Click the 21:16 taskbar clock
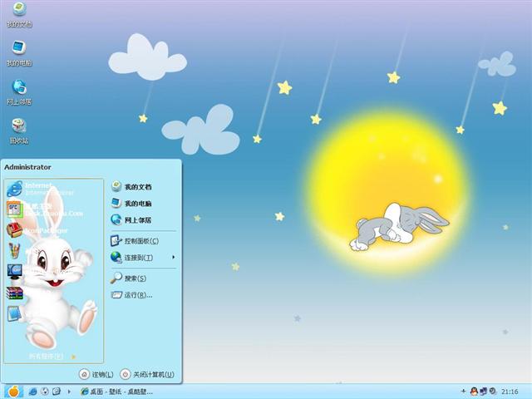Viewport: 532px width, 399px height. [510, 392]
